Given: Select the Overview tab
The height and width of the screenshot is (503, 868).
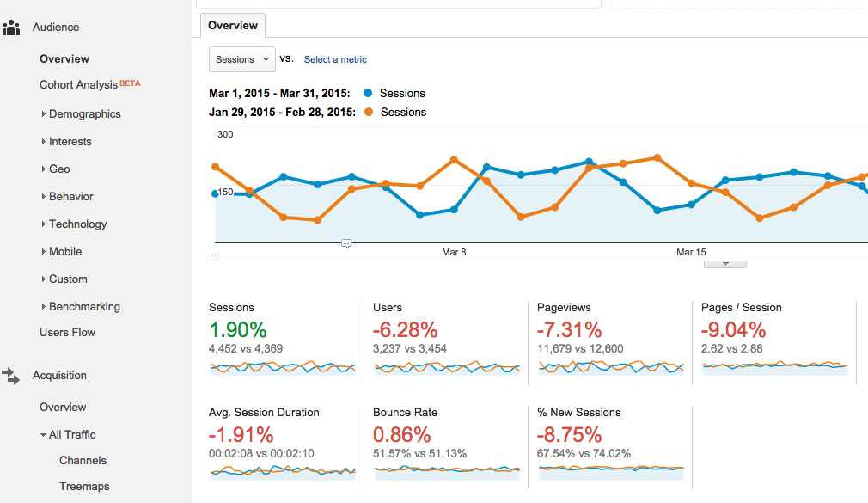Looking at the screenshot, I should pyautogui.click(x=233, y=26).
